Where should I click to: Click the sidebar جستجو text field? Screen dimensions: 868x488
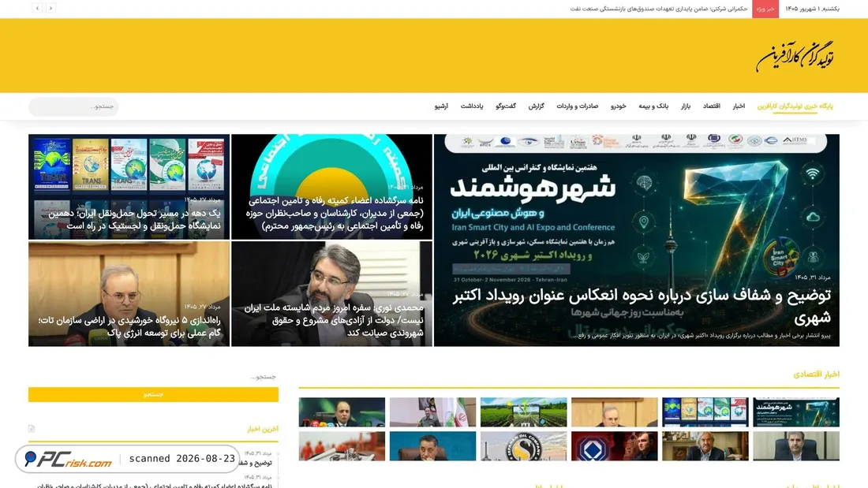point(153,377)
